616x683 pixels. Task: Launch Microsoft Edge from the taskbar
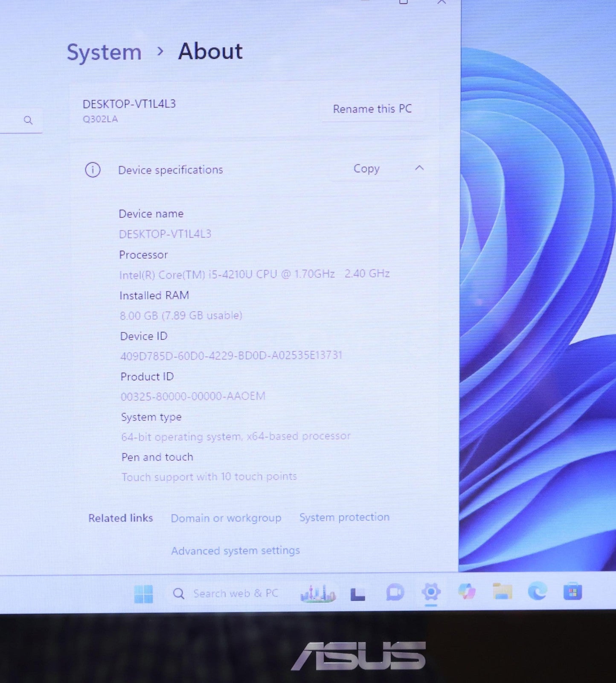tap(537, 592)
